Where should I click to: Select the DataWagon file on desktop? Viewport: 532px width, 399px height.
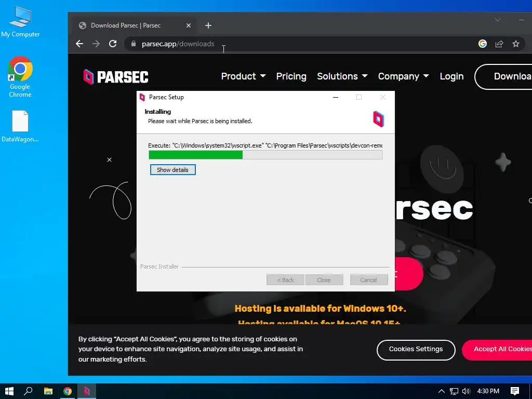pos(20,126)
